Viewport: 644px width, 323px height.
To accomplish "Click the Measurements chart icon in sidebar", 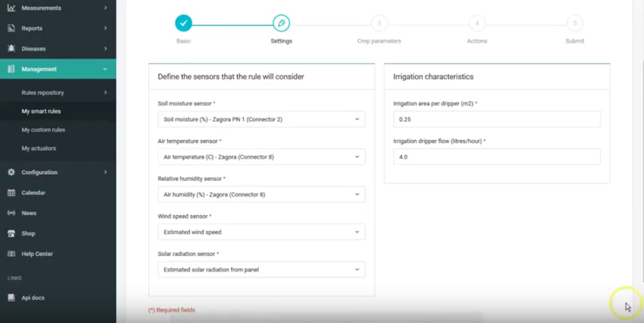I will coord(11,8).
